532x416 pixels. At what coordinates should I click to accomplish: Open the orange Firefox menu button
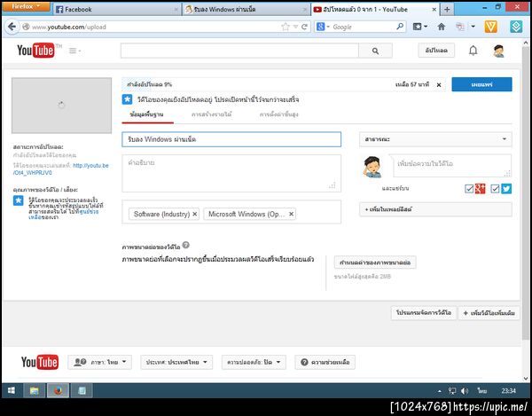coord(26,6)
